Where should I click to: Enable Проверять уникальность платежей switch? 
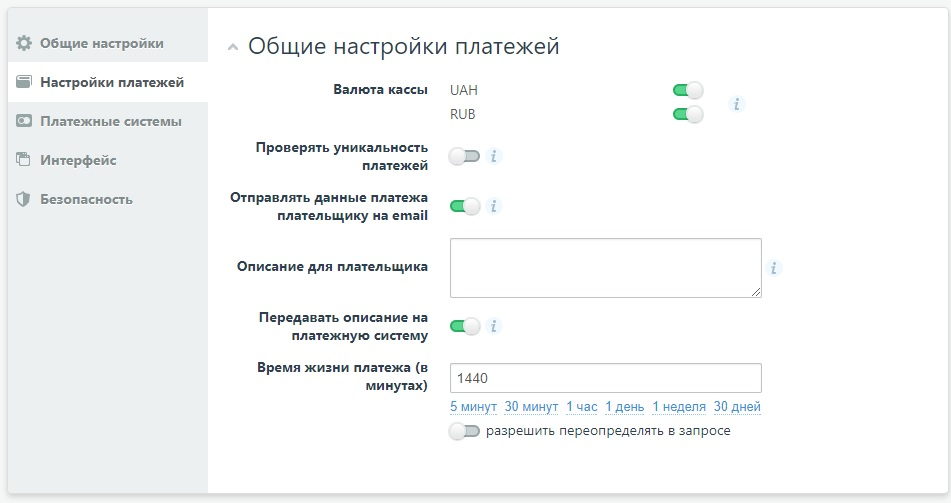465,156
